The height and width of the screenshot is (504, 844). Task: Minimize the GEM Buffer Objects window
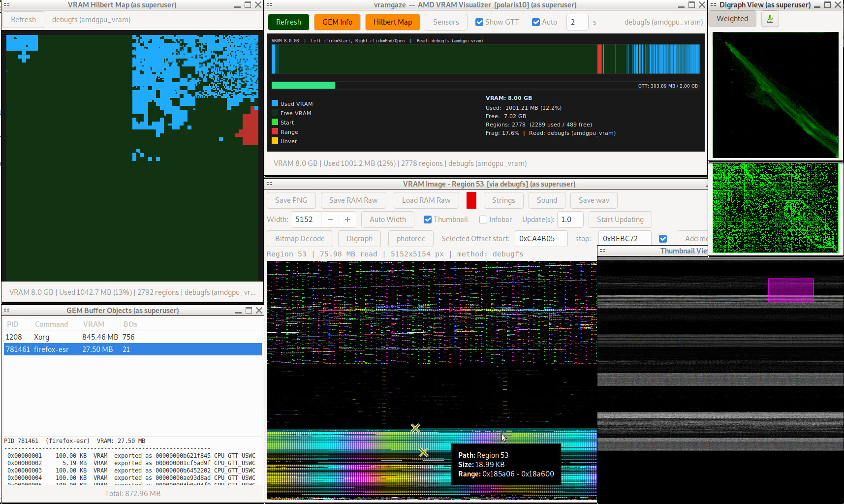click(x=238, y=311)
